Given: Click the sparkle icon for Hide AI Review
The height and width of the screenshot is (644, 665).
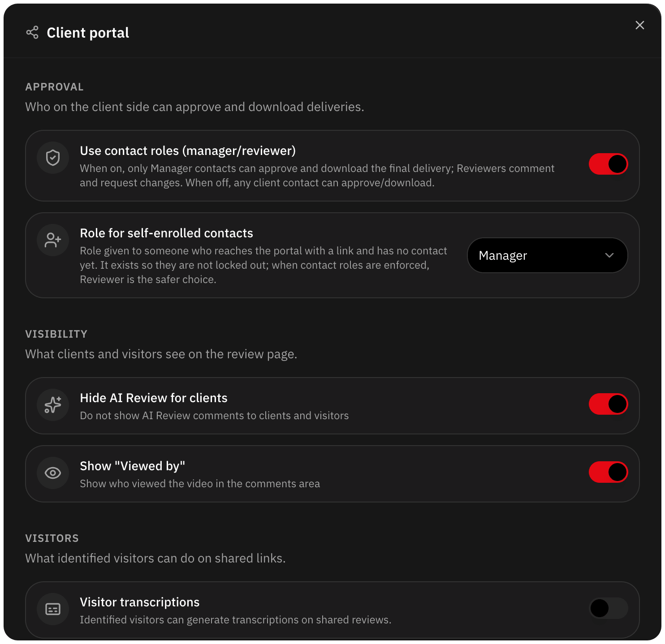Looking at the screenshot, I should (53, 405).
